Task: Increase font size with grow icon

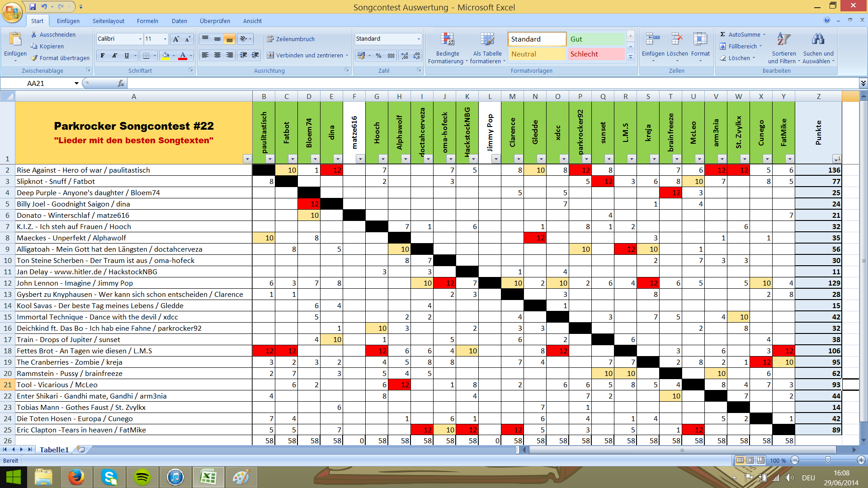Action: coord(176,39)
